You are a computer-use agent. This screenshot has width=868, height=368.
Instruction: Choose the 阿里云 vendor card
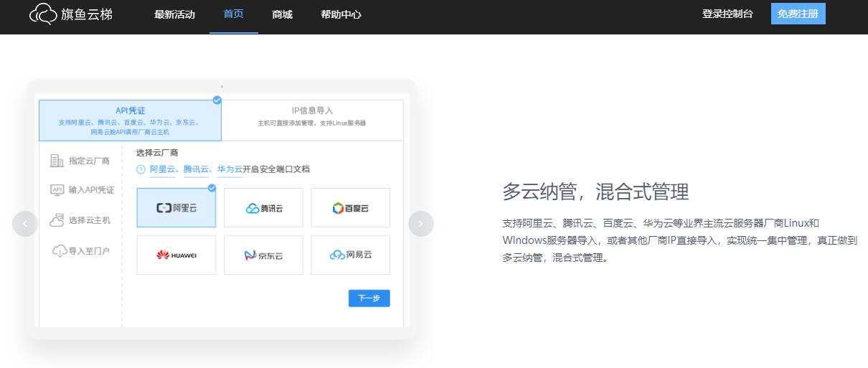coord(176,208)
